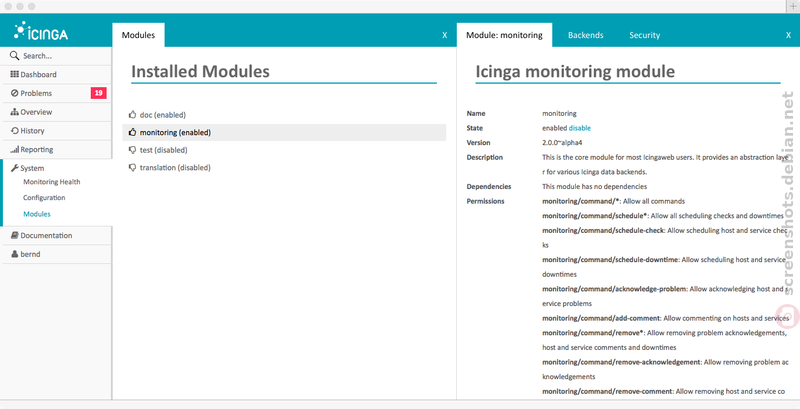Click thumbs-up icon next to monitoring
The image size is (800, 409).
(x=132, y=133)
